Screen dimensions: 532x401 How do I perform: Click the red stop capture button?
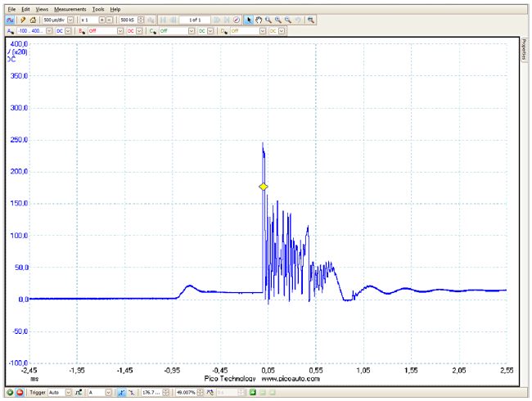(19, 393)
